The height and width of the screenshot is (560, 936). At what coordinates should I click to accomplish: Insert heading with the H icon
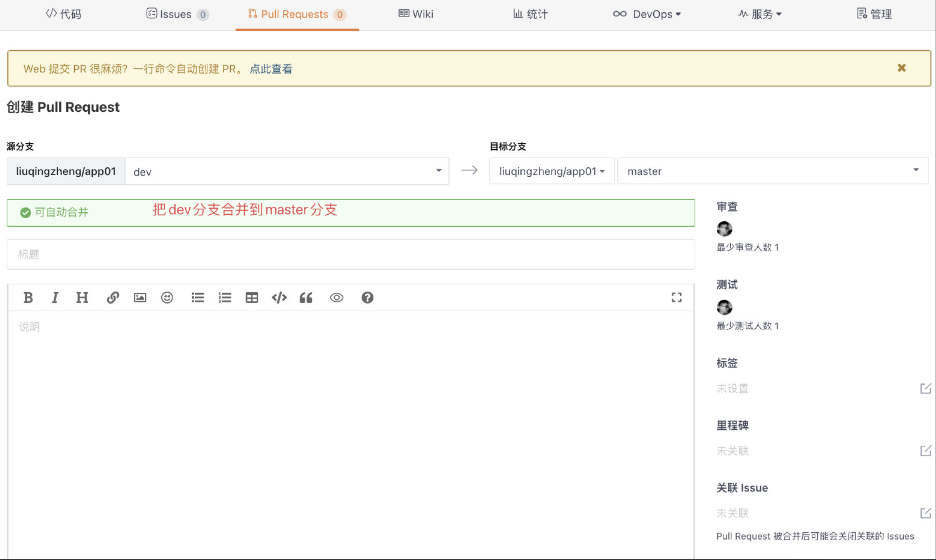[x=82, y=297]
